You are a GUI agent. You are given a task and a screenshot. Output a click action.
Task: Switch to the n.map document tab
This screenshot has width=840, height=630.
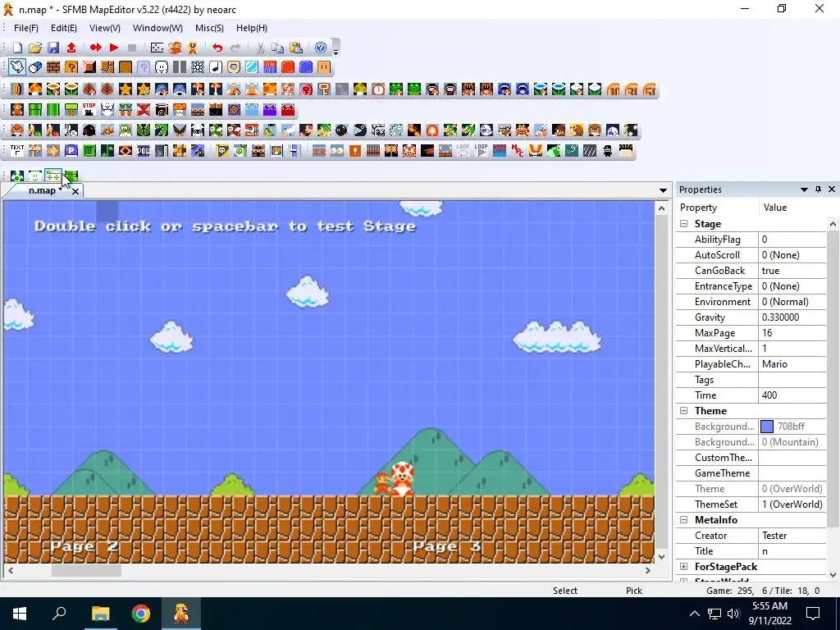pos(43,190)
